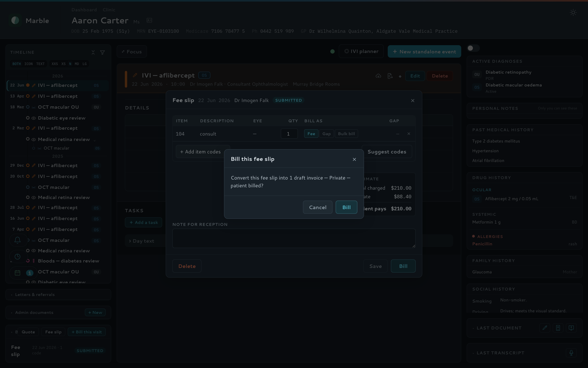Toggle the light/dark theme sun icon
588x368 pixels.
[573, 13]
